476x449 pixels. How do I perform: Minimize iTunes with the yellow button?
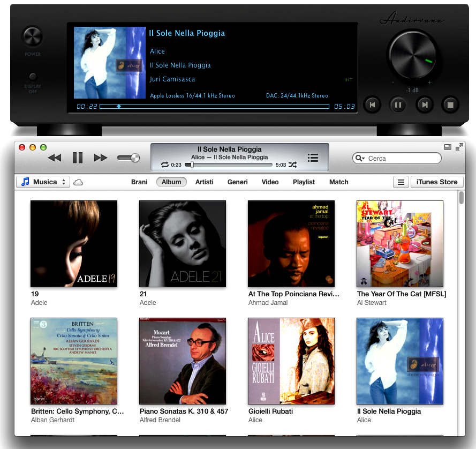pyautogui.click(x=33, y=147)
